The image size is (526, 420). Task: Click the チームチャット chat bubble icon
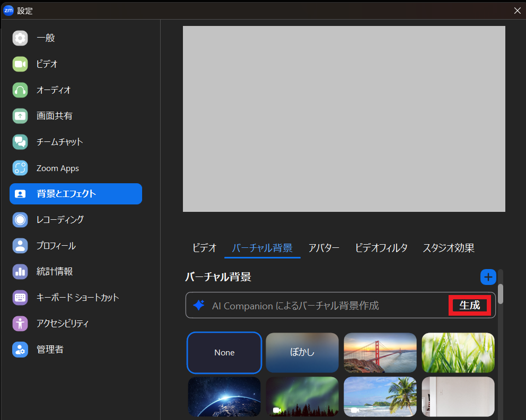click(x=20, y=142)
